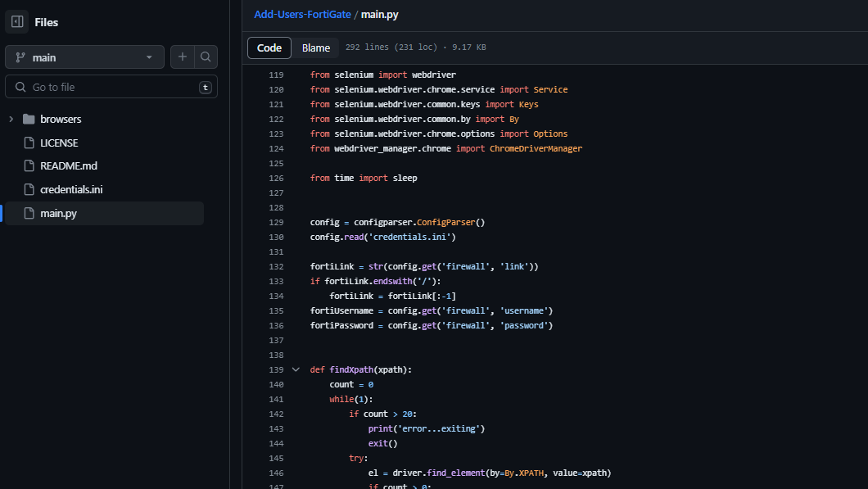Click 'from time import sleep' line
The height and width of the screenshot is (489, 868).
[364, 178]
